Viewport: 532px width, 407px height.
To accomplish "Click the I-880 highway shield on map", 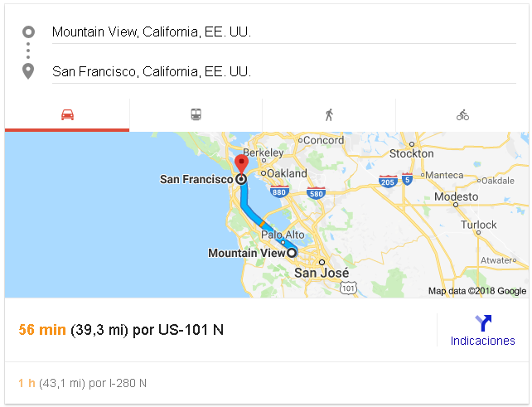I will 279,192.
